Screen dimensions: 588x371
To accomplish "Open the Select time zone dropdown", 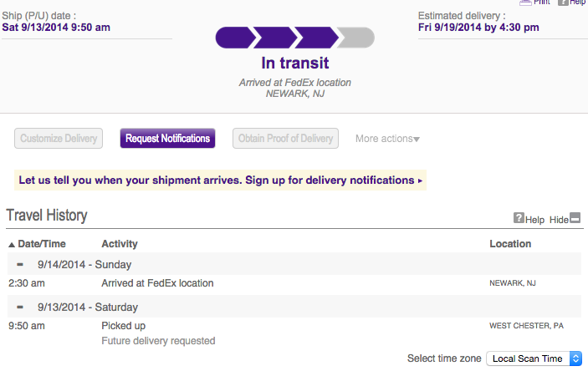I will tap(534, 358).
